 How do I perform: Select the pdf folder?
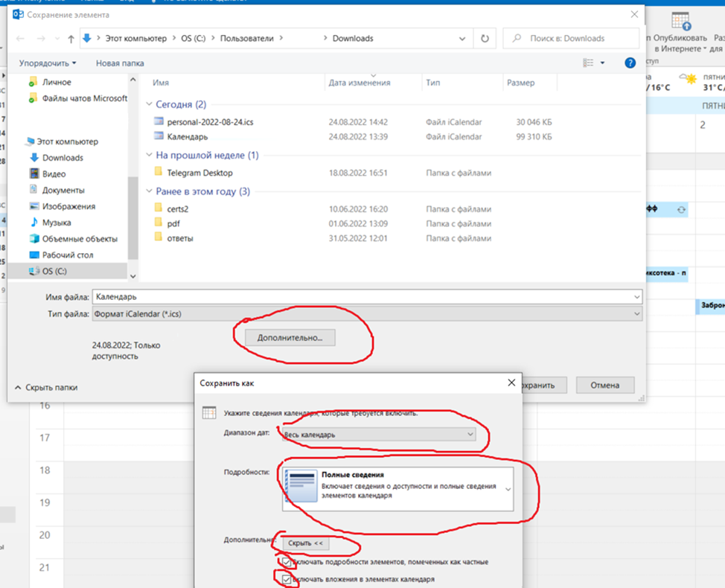point(173,224)
